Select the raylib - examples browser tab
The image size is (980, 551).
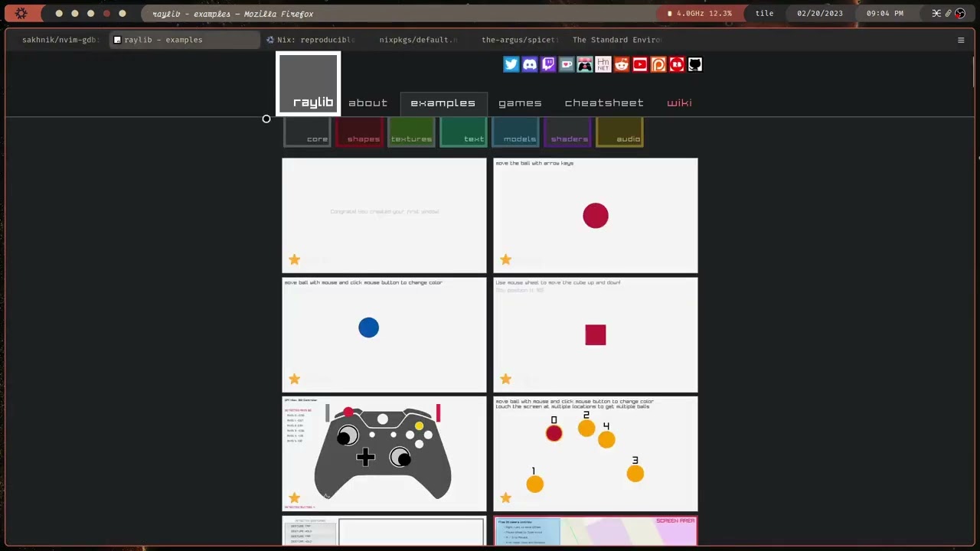pos(184,40)
